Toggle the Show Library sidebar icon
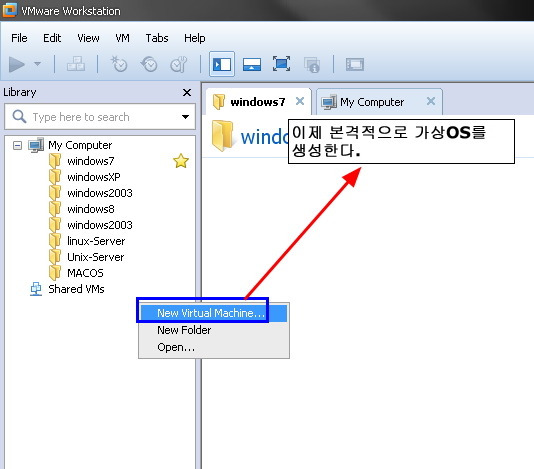 [222, 64]
